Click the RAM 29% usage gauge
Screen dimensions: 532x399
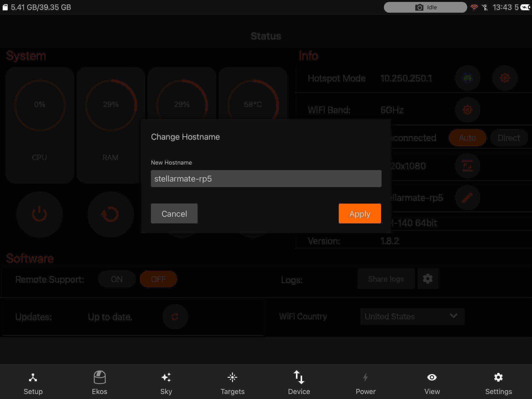(x=111, y=105)
